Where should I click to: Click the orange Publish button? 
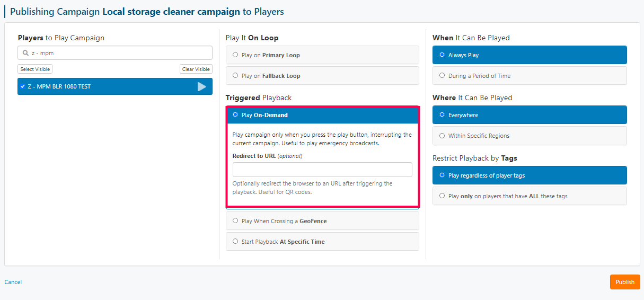(x=625, y=282)
